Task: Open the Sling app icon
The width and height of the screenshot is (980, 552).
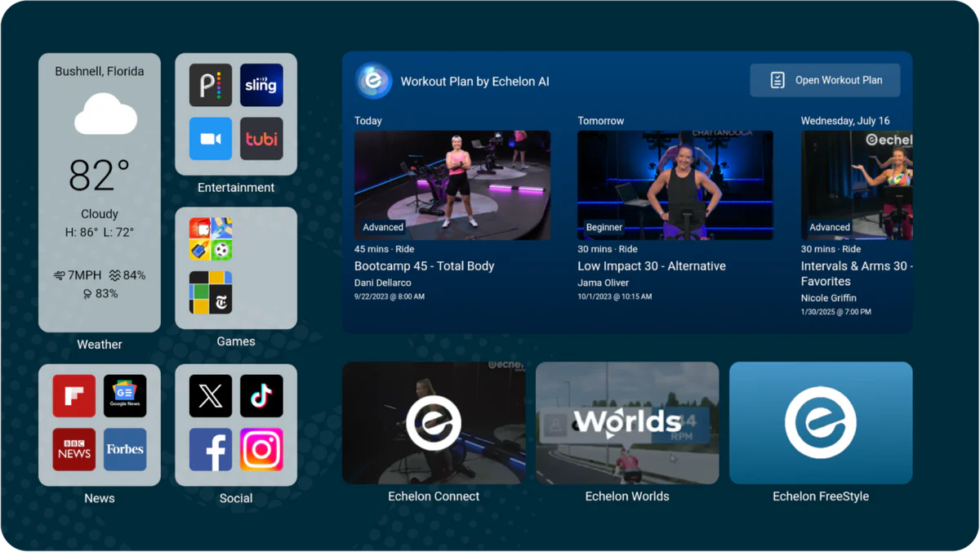Action: (x=261, y=85)
